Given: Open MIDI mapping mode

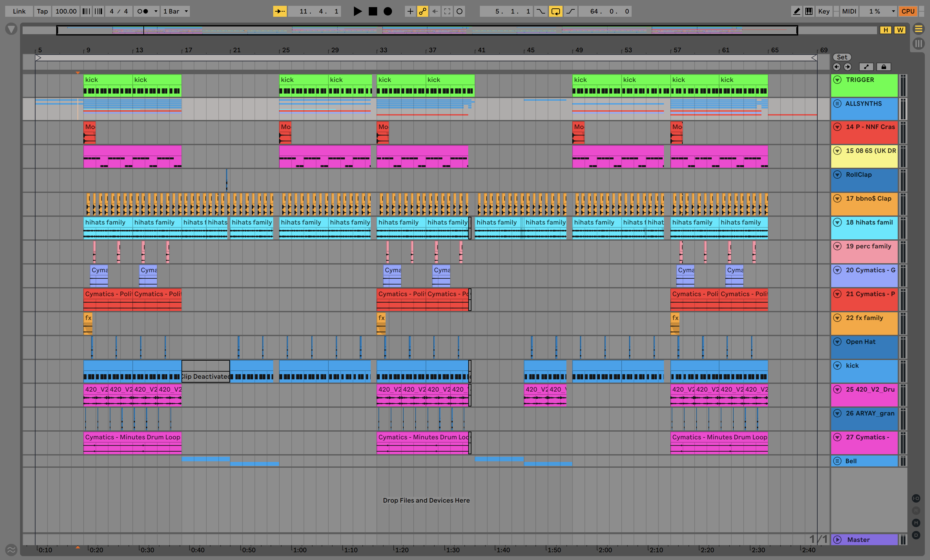Looking at the screenshot, I should [x=849, y=11].
